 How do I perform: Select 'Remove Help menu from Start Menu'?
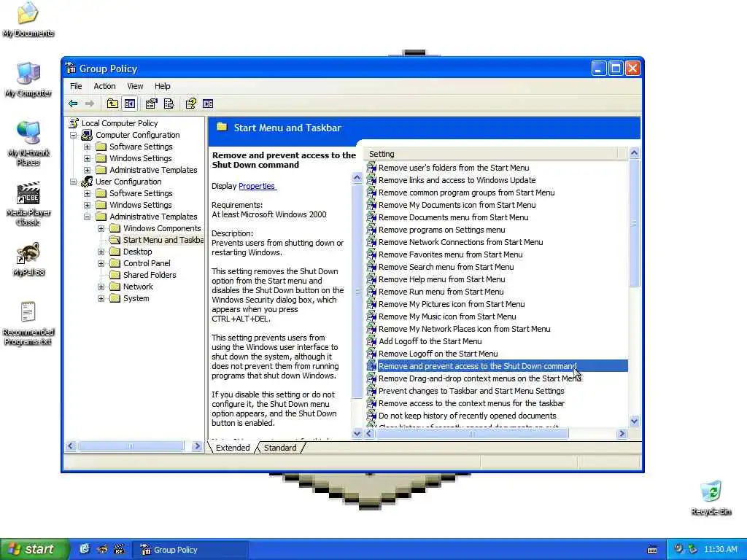click(441, 279)
